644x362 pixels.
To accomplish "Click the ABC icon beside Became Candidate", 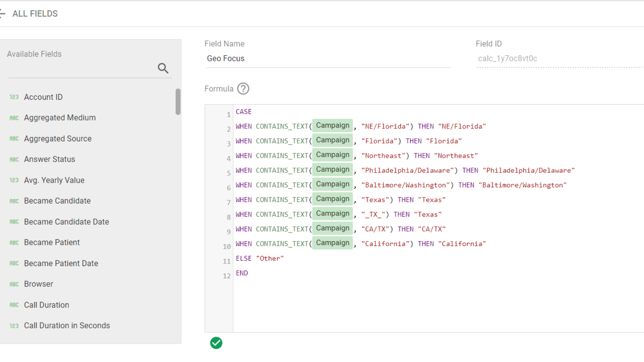I will click(x=14, y=201).
